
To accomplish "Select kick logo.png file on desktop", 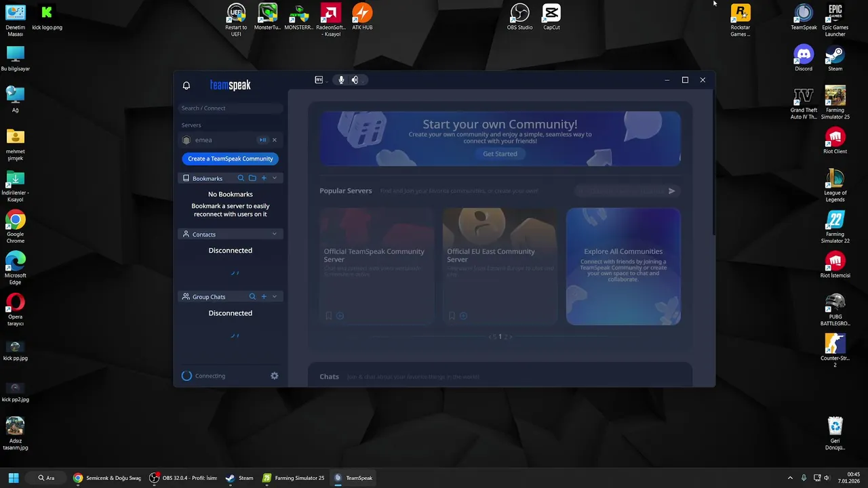I will tap(47, 17).
